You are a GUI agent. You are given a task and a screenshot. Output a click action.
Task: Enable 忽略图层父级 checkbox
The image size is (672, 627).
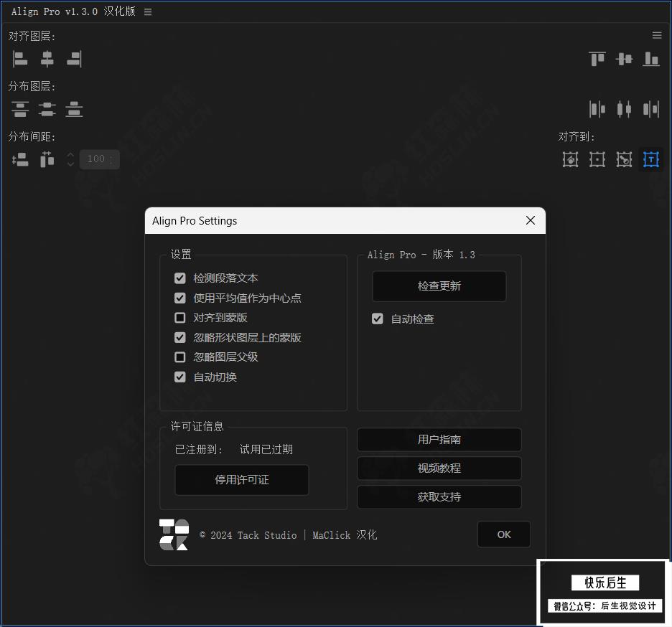pyautogui.click(x=180, y=357)
